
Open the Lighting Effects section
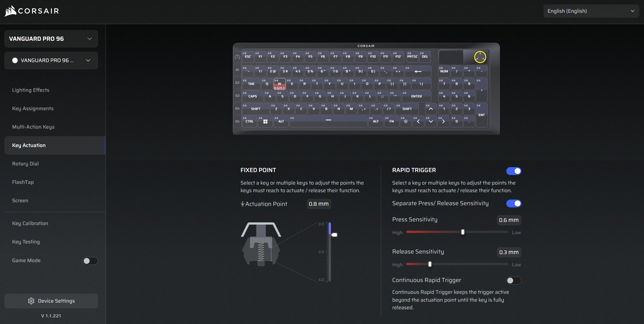coord(31,90)
